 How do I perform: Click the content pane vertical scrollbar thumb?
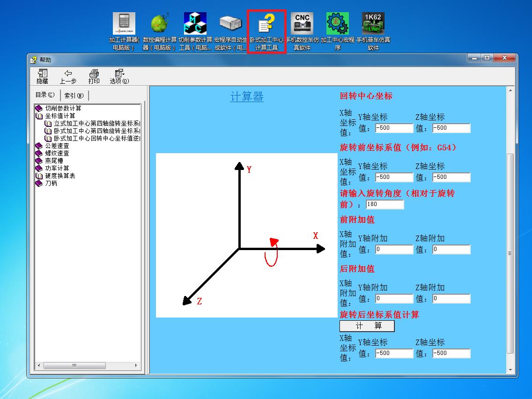(x=510, y=253)
